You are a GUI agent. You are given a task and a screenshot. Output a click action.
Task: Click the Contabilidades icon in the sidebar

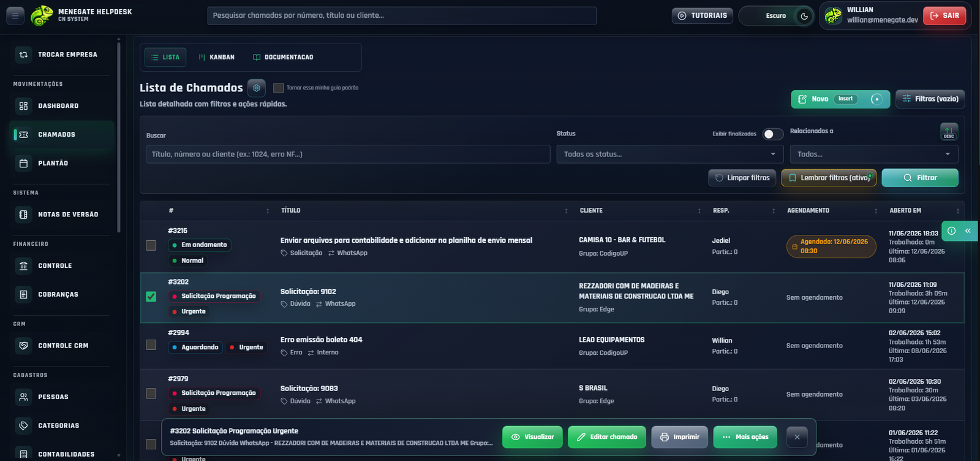click(x=23, y=454)
